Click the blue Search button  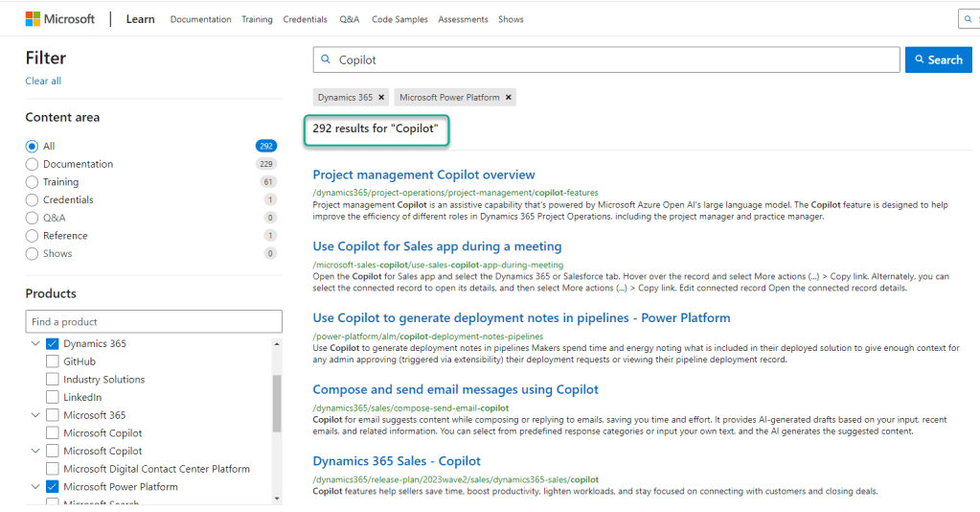pos(938,59)
